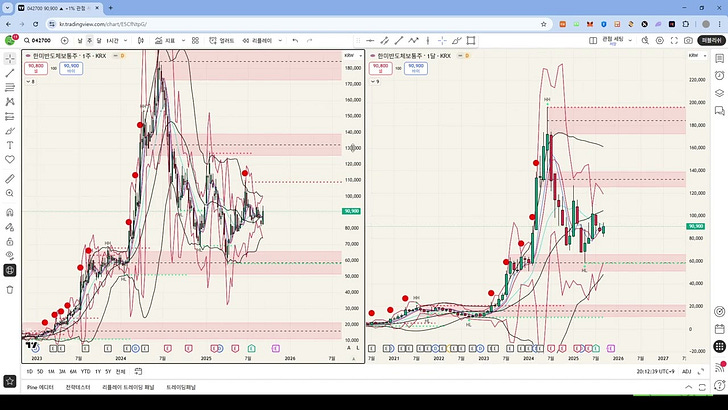Select zigzag path tool in floating toolbar
The height and width of the screenshot is (410, 728).
(x=413, y=40)
